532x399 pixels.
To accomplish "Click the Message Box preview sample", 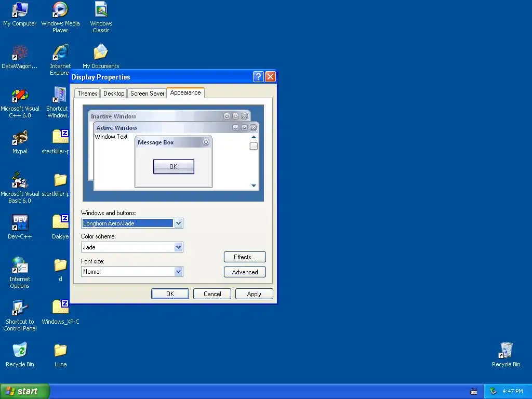I will (x=174, y=162).
